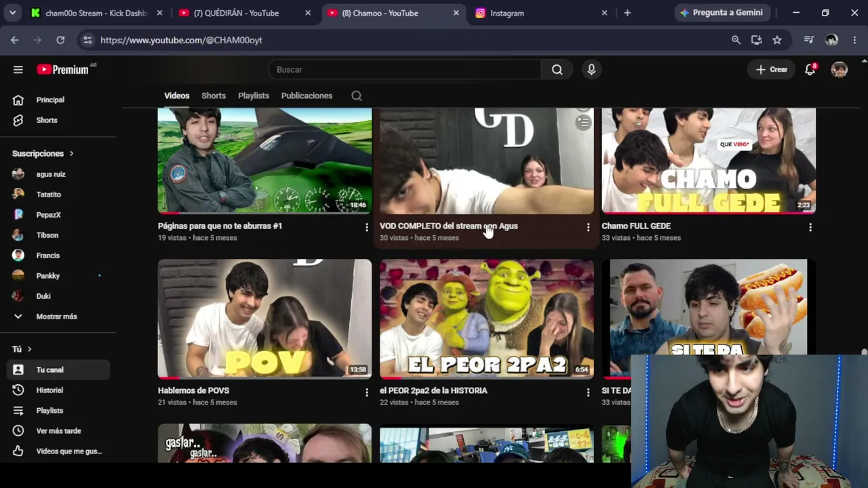Open the Chrome profile avatar
Screen dimensions: 868x488
pyautogui.click(x=832, y=40)
